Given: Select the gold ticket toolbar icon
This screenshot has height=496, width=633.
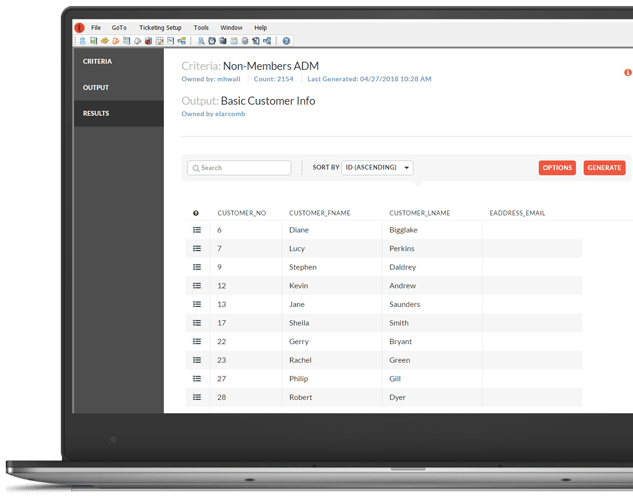Looking at the screenshot, I should (105, 41).
